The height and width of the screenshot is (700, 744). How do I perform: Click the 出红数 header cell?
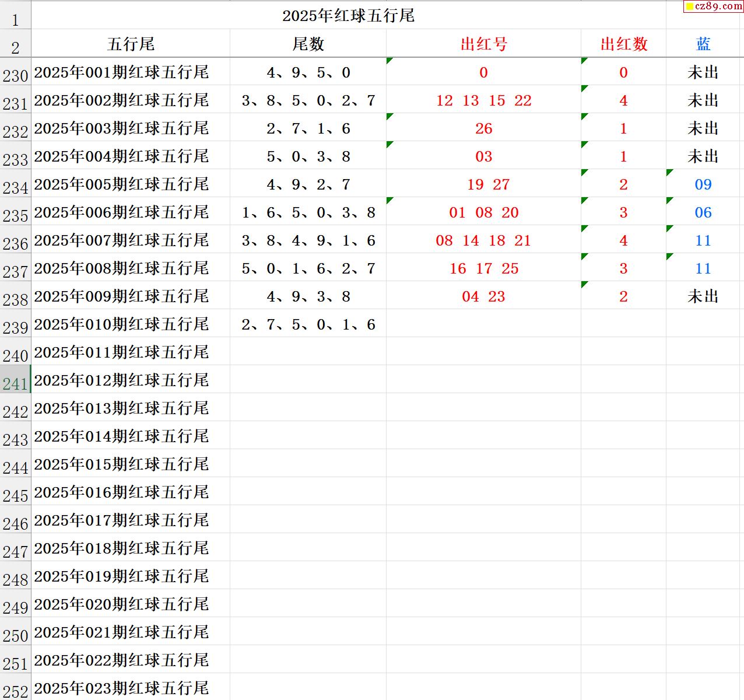pyautogui.click(x=623, y=44)
